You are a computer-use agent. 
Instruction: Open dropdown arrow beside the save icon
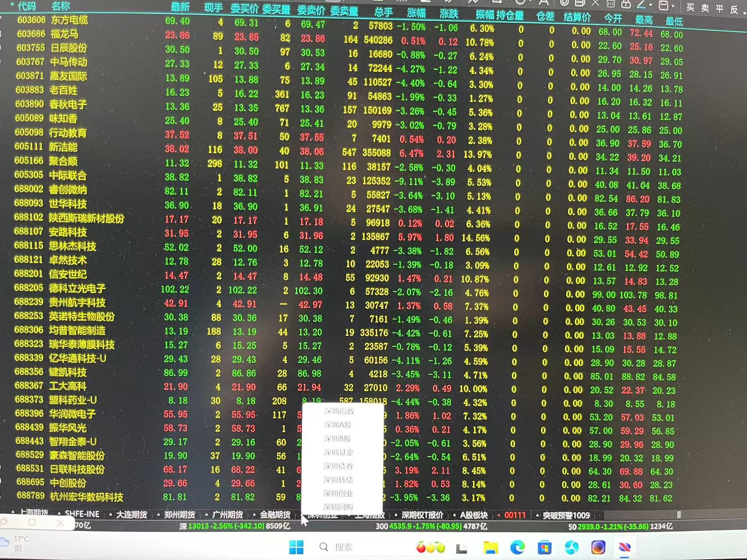[x=672, y=6]
